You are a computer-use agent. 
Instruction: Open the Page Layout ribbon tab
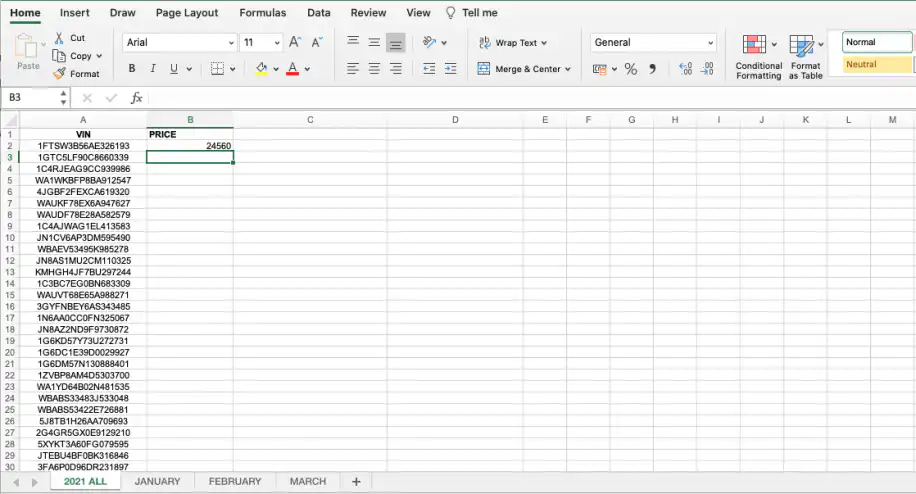(187, 12)
